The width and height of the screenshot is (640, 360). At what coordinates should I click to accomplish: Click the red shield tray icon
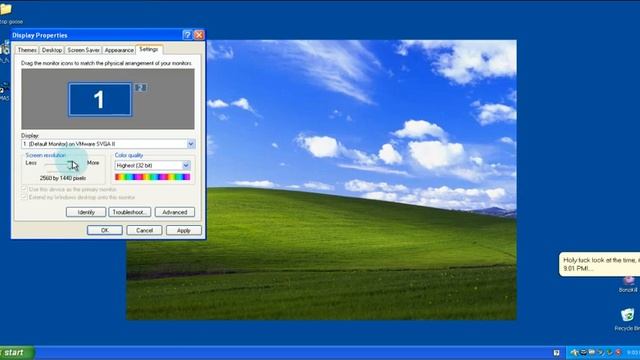(618, 352)
